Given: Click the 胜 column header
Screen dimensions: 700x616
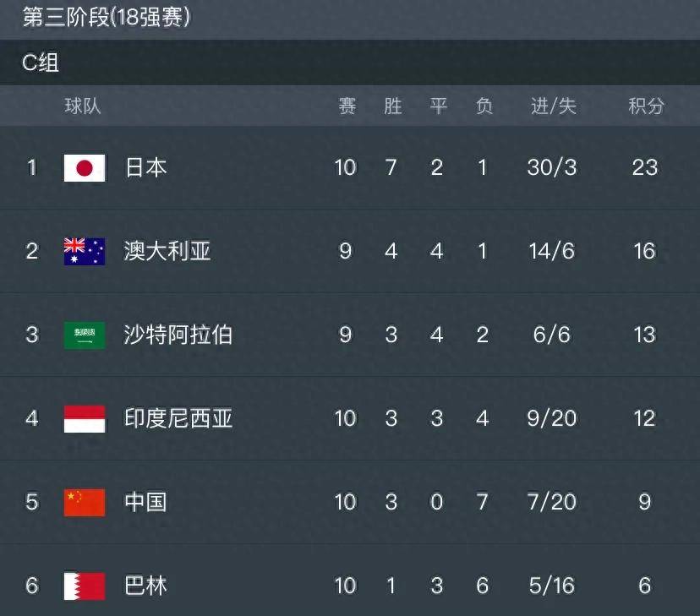Looking at the screenshot, I should click(392, 106).
